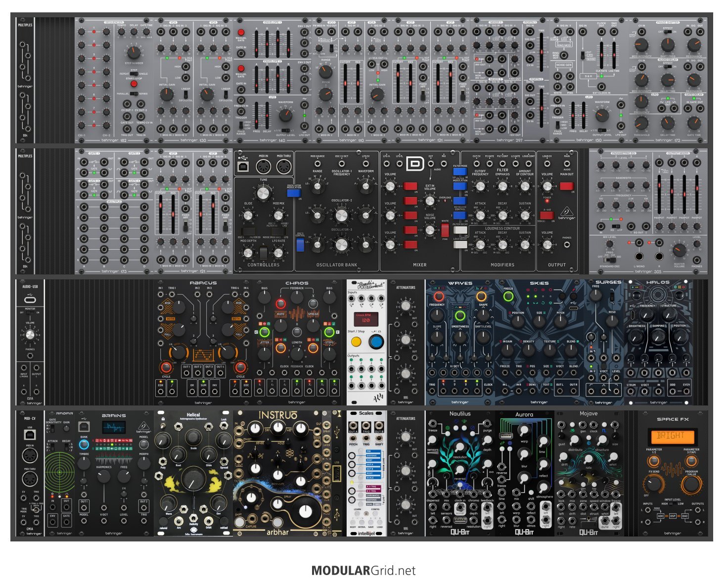Toggle the blue Oscillator Modulation switch on Model D
This screenshot has height=581, width=728.
coord(294,193)
